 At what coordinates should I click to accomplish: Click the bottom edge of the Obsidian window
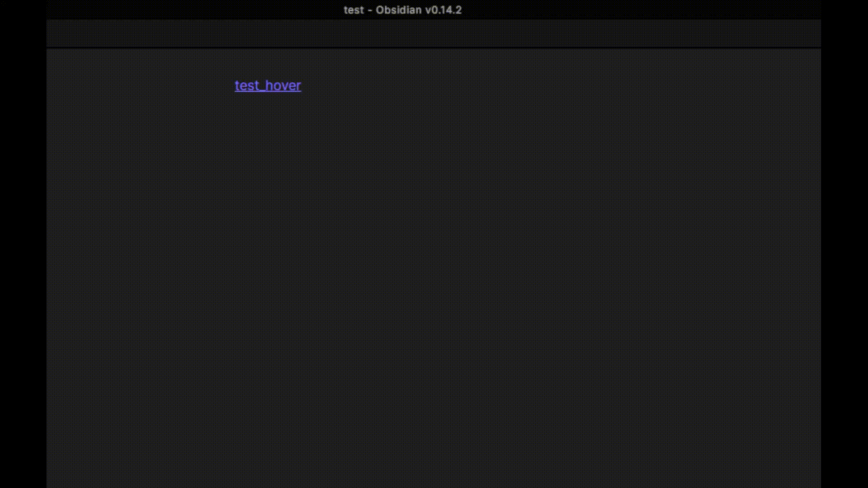[434, 483]
